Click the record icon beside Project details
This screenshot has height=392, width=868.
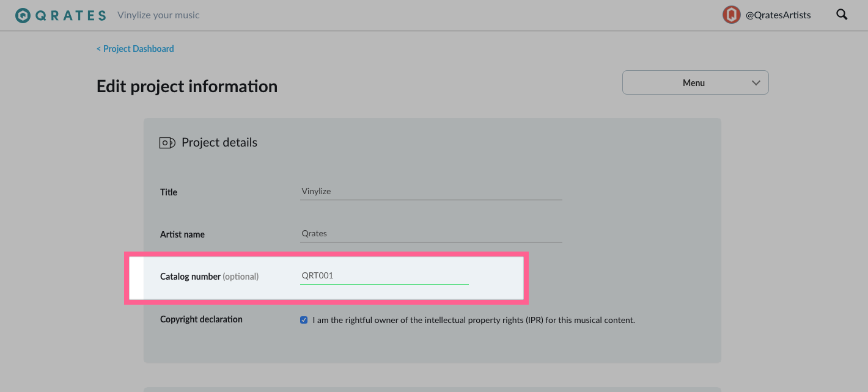[x=167, y=143]
